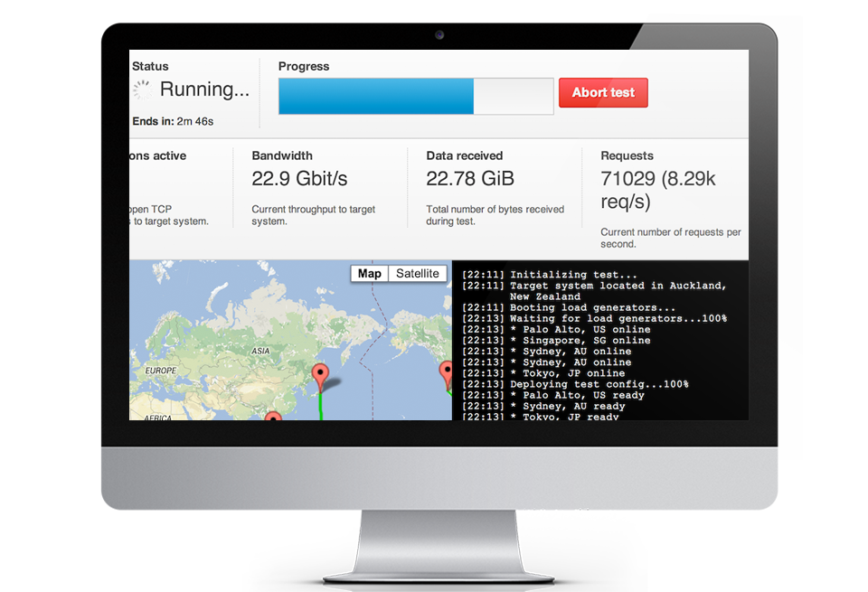Click the 22.9 Gbit/s bandwidth value

point(299,180)
